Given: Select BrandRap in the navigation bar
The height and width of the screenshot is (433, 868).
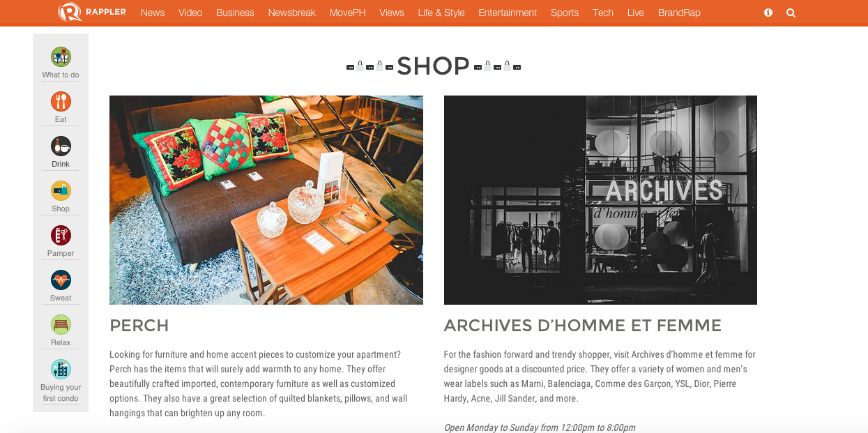Looking at the screenshot, I should click(679, 13).
